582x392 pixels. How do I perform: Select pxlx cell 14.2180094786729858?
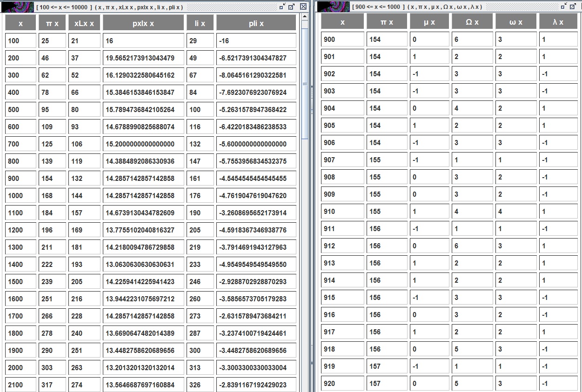(x=143, y=247)
